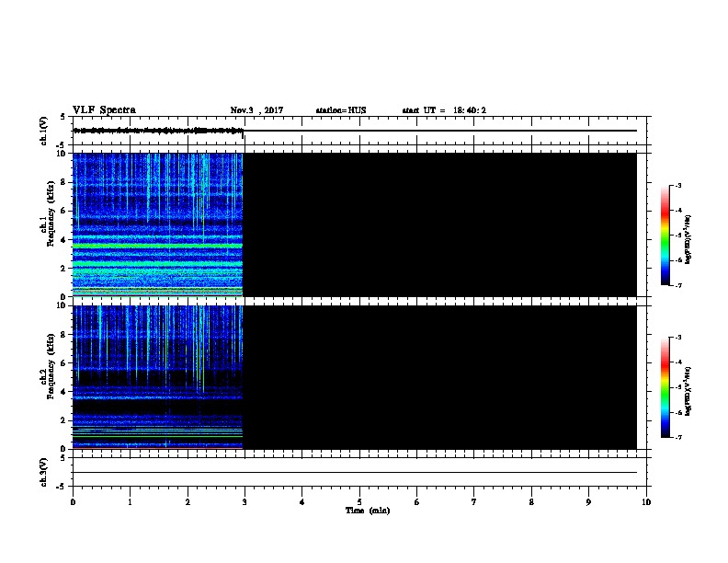Click the ch.2 spectrogram color bar
The width and height of the screenshot is (728, 563).
click(665, 387)
